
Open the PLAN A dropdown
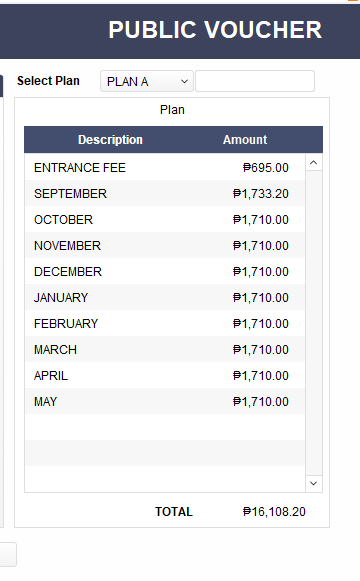click(x=147, y=81)
